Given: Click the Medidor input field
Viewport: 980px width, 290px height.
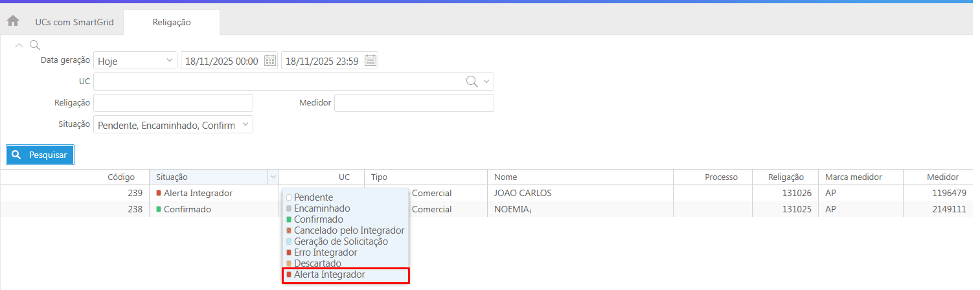Looking at the screenshot, I should [x=414, y=103].
